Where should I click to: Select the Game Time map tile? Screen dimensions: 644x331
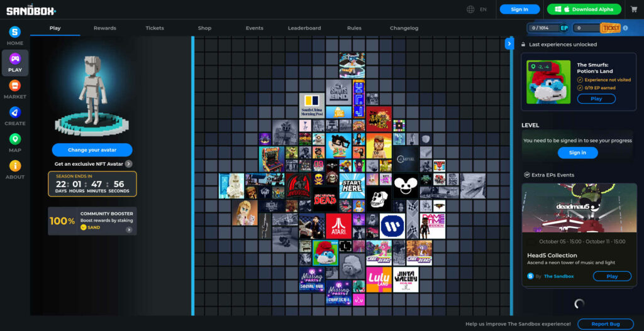(x=433, y=225)
